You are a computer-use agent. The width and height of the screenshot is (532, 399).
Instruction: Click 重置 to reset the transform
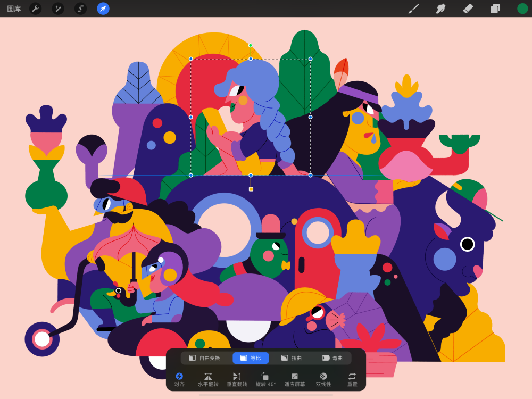[352, 379]
